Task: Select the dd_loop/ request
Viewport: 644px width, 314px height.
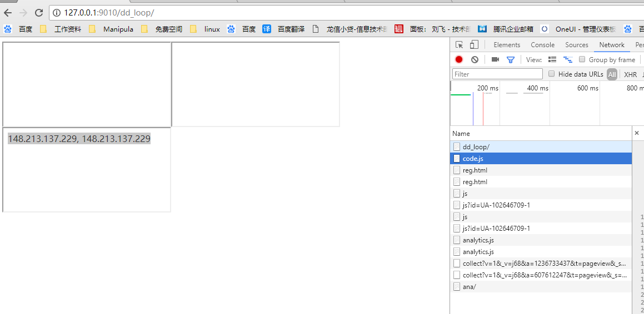Action: coord(541,147)
